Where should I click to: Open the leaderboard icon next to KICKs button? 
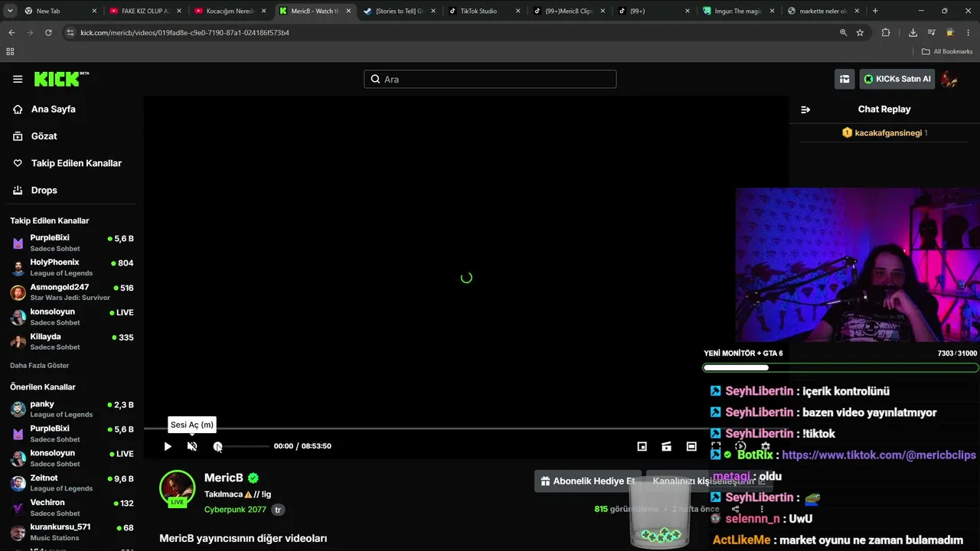click(x=844, y=79)
